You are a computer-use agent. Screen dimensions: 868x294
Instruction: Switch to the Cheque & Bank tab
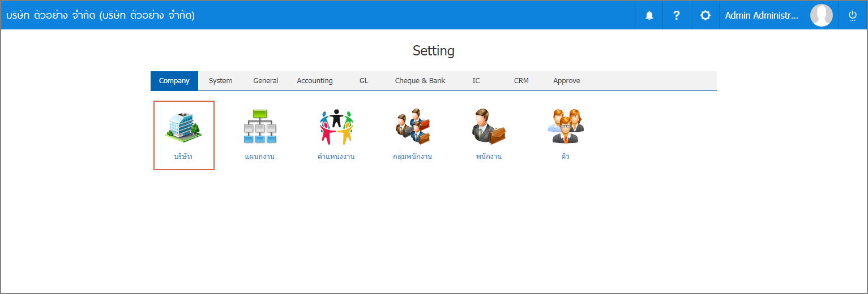coord(420,81)
